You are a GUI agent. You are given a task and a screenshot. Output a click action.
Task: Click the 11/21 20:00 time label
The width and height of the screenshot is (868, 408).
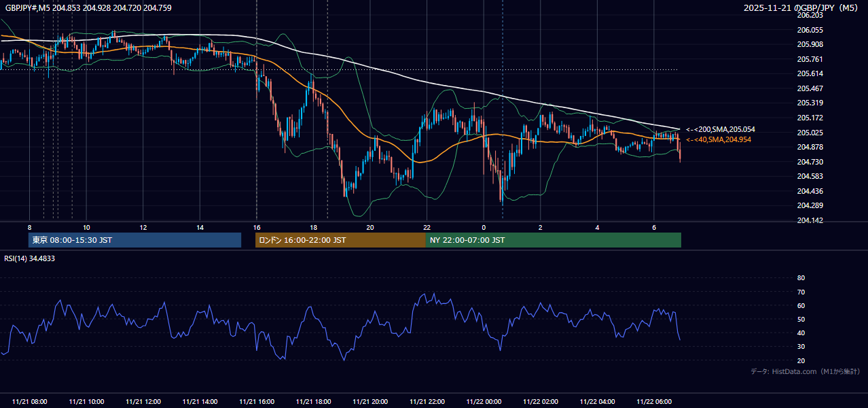click(x=370, y=402)
